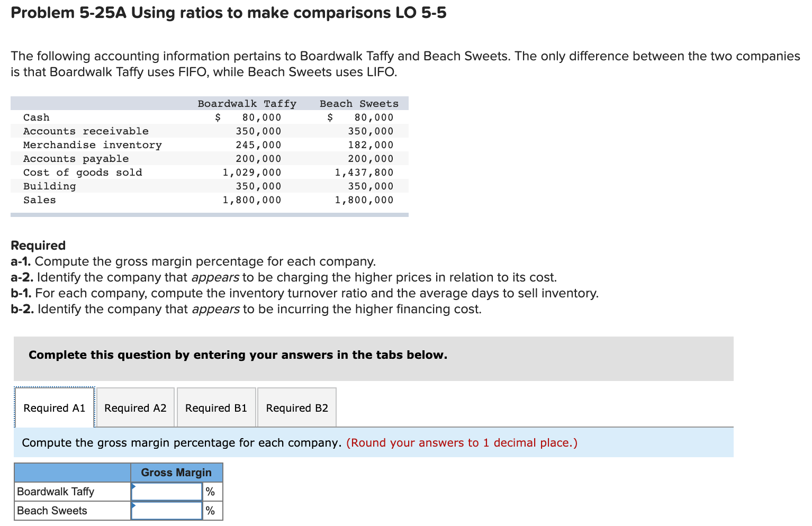
Task: Click the blue hint triangle for Boardwalk Taffy
Action: click(x=134, y=487)
